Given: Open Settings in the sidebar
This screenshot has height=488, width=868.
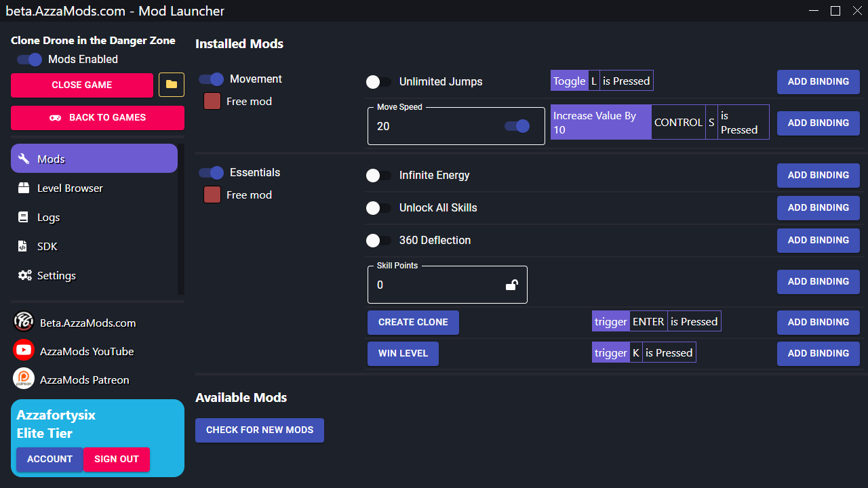Looking at the screenshot, I should (94, 275).
